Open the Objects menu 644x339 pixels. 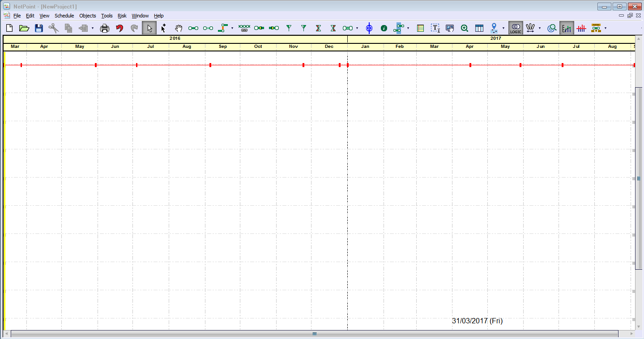88,16
